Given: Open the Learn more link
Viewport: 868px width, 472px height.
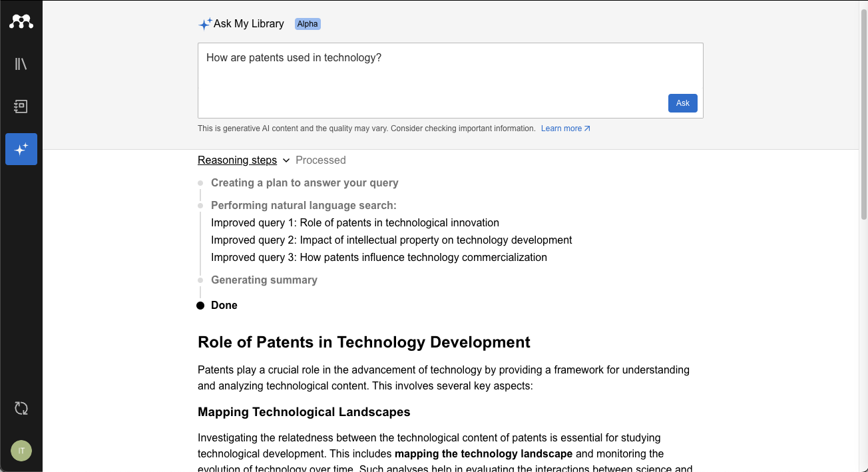Looking at the screenshot, I should pos(561,128).
